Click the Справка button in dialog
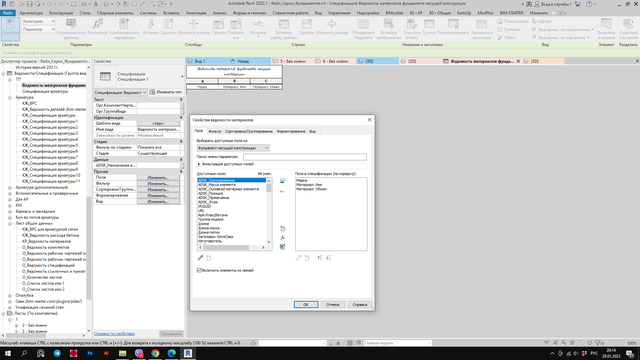The height and width of the screenshot is (360, 640). tap(360, 304)
